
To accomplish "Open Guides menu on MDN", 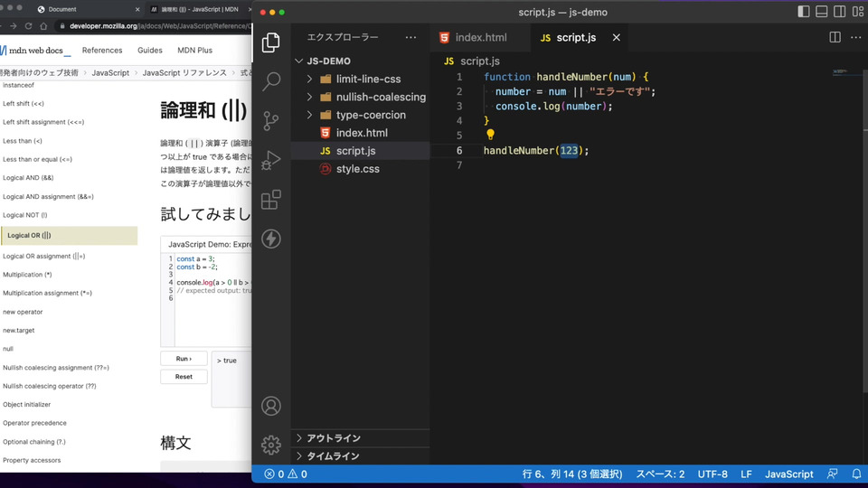I will tap(150, 51).
